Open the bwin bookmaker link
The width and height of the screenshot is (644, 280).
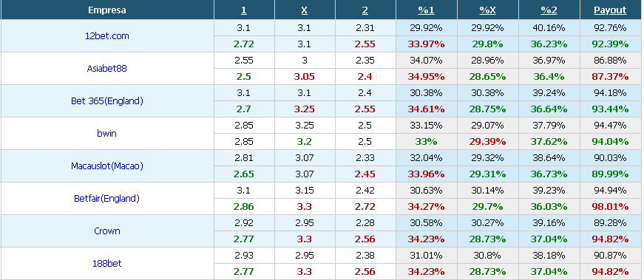106,133
